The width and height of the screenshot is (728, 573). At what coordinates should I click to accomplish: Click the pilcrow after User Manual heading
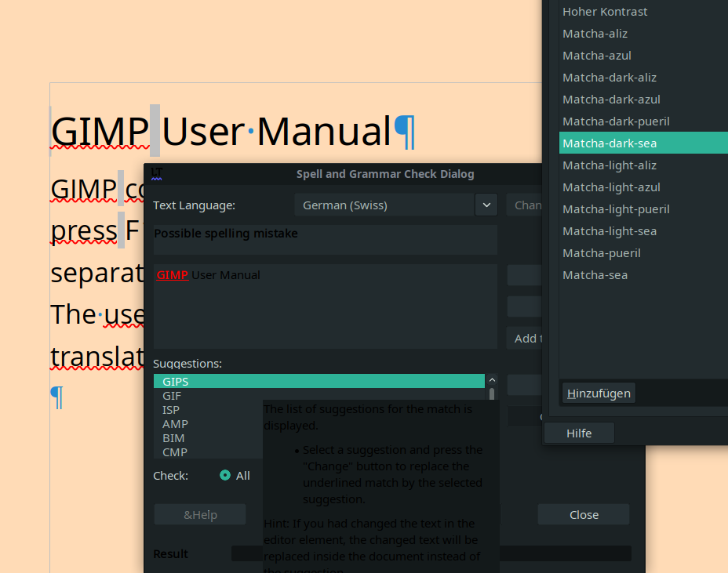405,132
